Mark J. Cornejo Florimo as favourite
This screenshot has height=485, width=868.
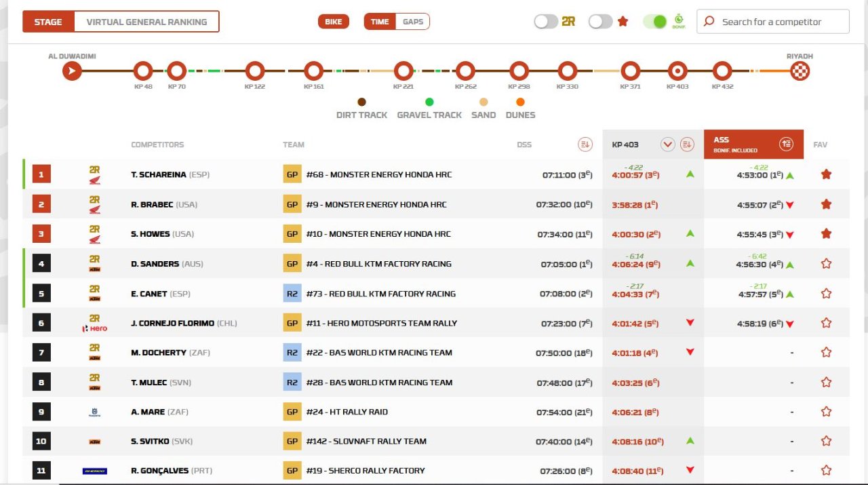(826, 324)
